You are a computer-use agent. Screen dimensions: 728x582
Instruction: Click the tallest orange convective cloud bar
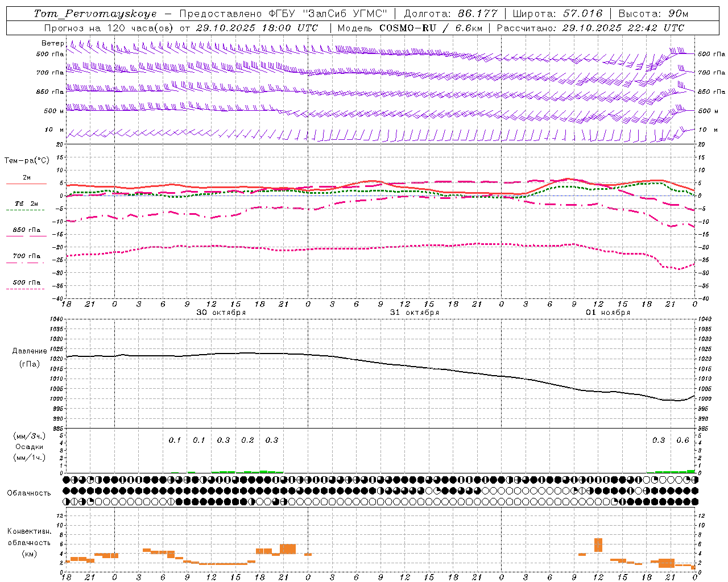pos(598,545)
